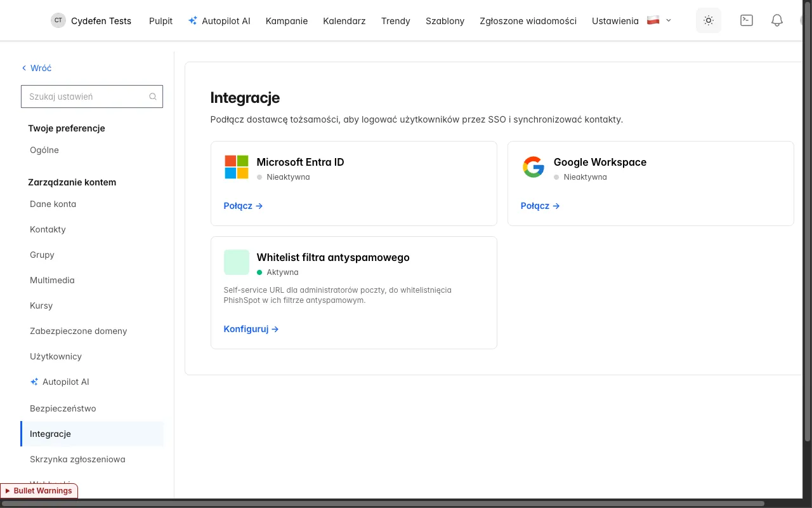The height and width of the screenshot is (508, 812).
Task: Click Połącz on Microsoft Entra ID card
Action: click(x=243, y=206)
